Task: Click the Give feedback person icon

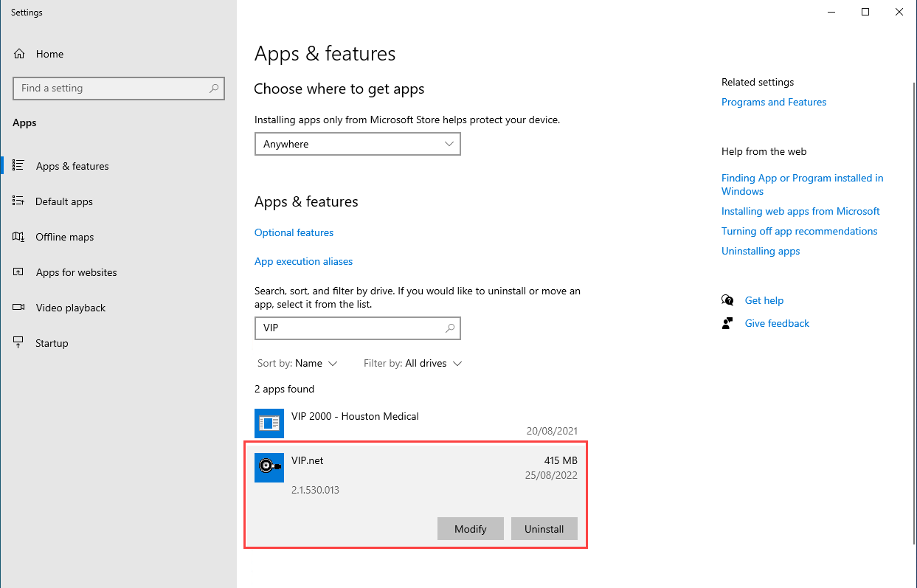Action: coord(728,323)
